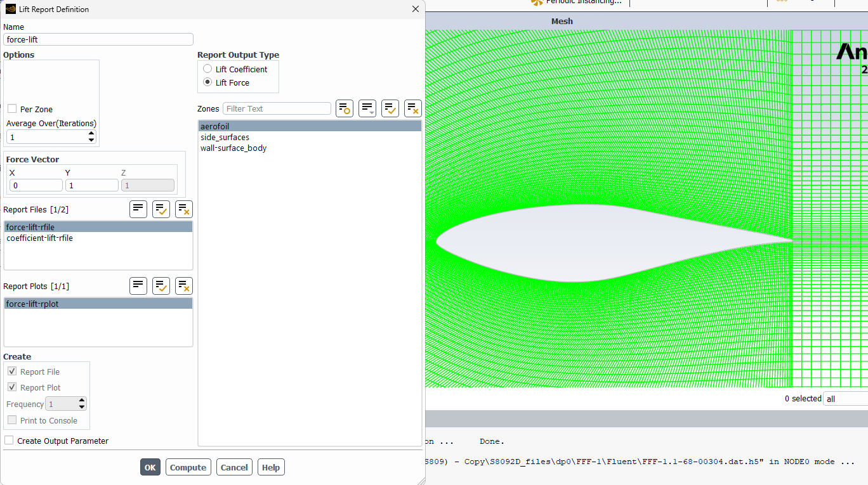Deselect all Report Plots with X icon

point(184,286)
